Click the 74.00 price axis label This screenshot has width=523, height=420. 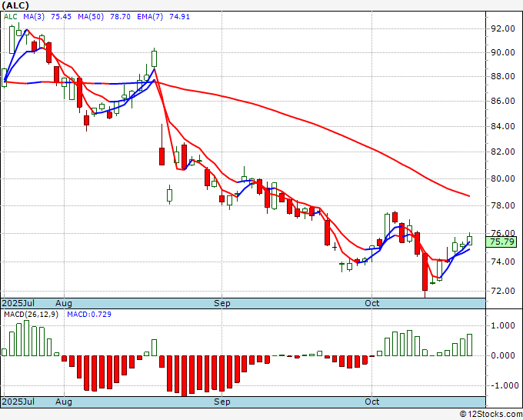pyautogui.click(x=503, y=262)
